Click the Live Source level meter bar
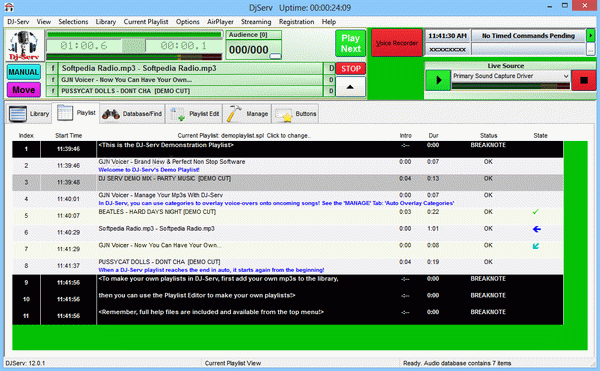Screen dimensions: 600x371 (x=511, y=86)
